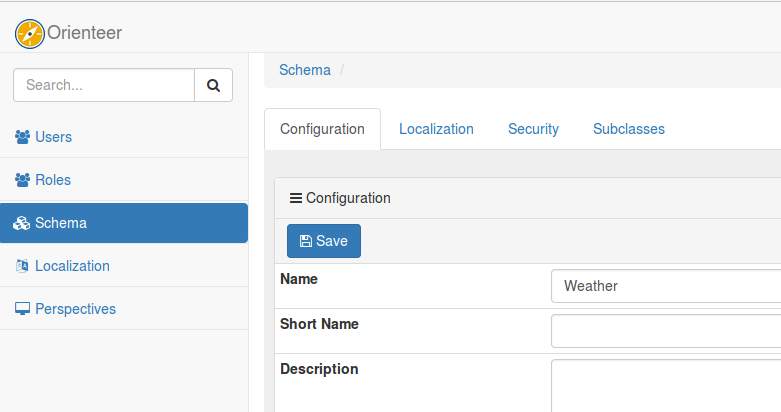Save the class configuration
This screenshot has width=781, height=412.
pos(323,241)
